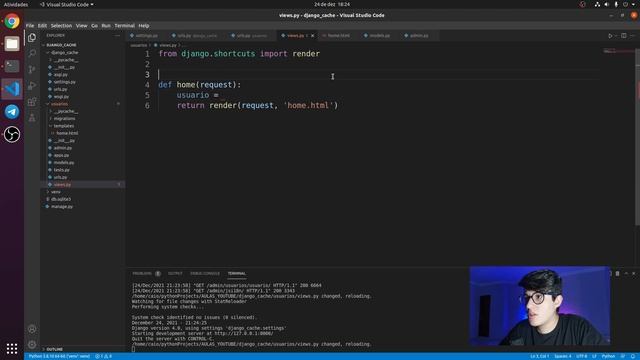640x360 pixels.
Task: Open Files manager from the dock
Action: point(12,44)
